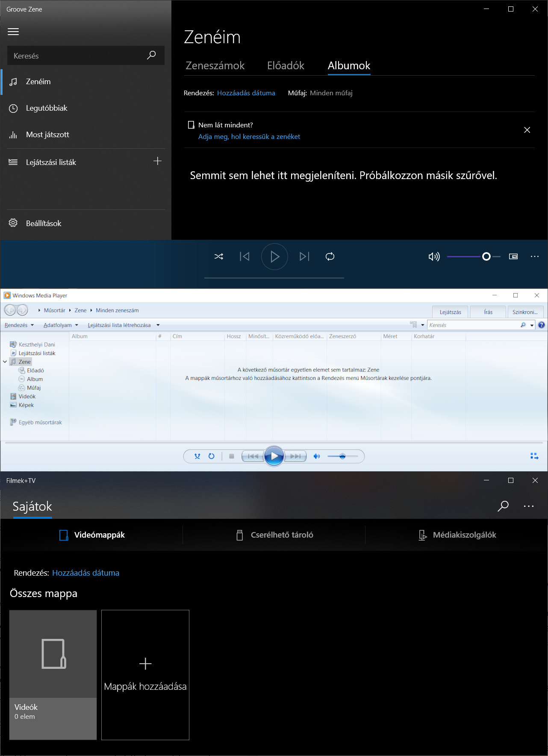Open Hozzáadás dátuma sort dropdown in Groove
Viewport: 548px width, 756px height.
click(x=246, y=93)
